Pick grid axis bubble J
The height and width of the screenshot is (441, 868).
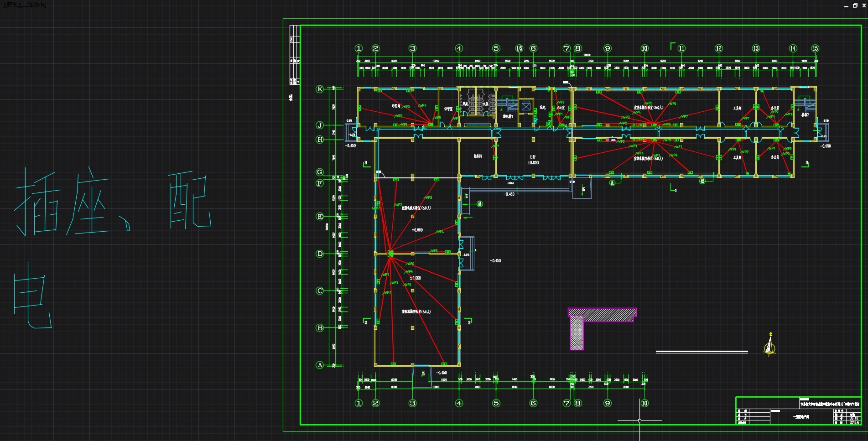[x=320, y=125]
